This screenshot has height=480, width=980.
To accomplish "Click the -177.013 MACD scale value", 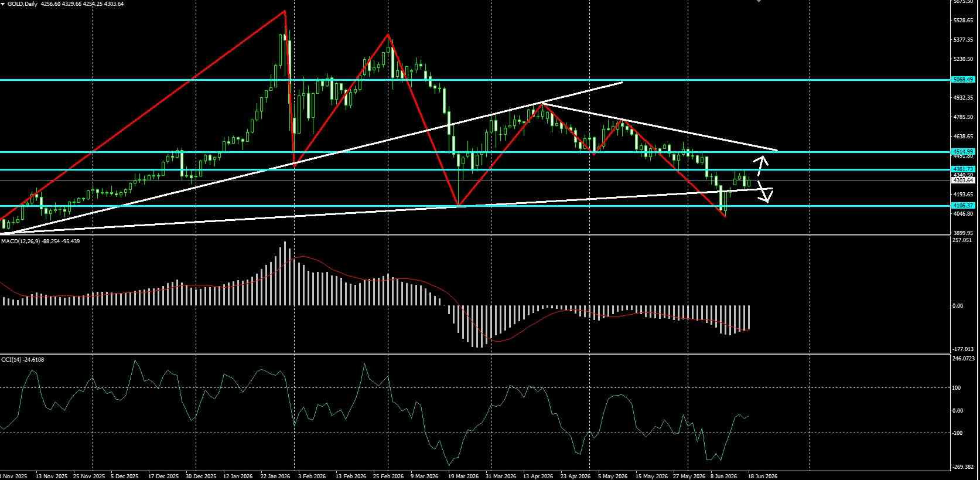I will [964, 349].
